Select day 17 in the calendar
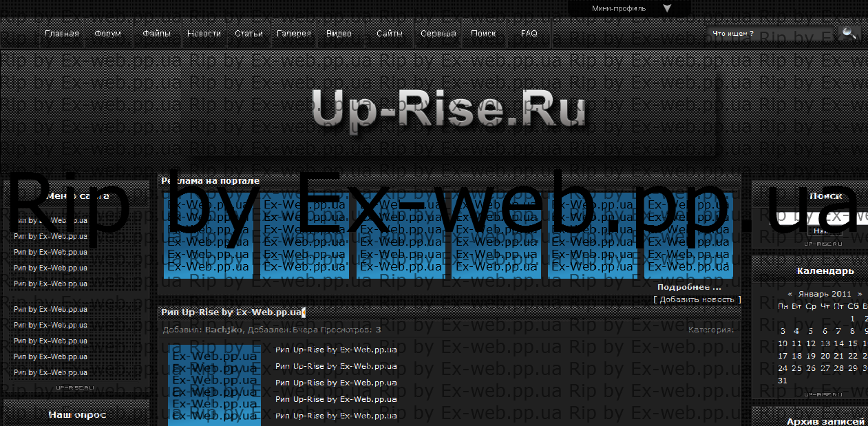 pyautogui.click(x=783, y=356)
